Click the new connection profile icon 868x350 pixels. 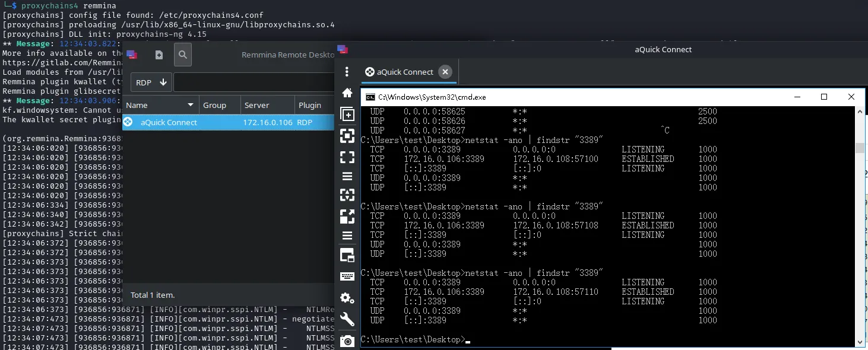tap(159, 55)
